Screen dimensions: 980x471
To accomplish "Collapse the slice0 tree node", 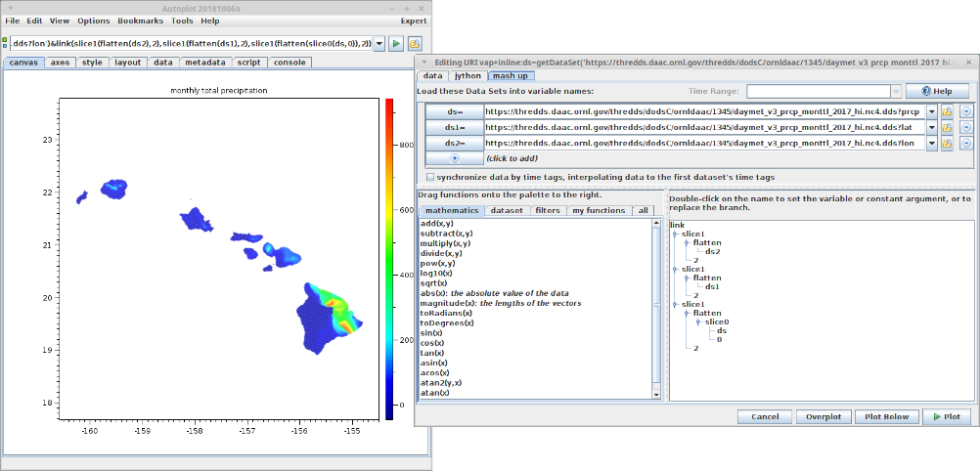I will (x=698, y=321).
